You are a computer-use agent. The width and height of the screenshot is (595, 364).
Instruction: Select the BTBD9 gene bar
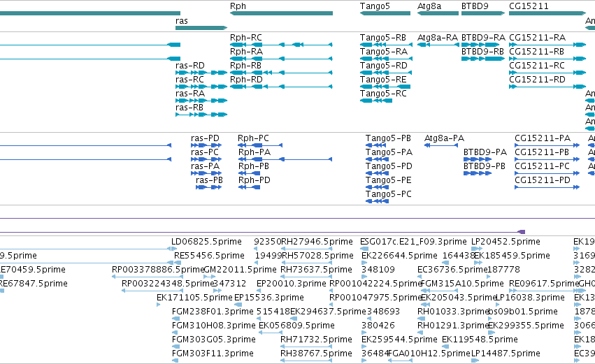click(483, 13)
